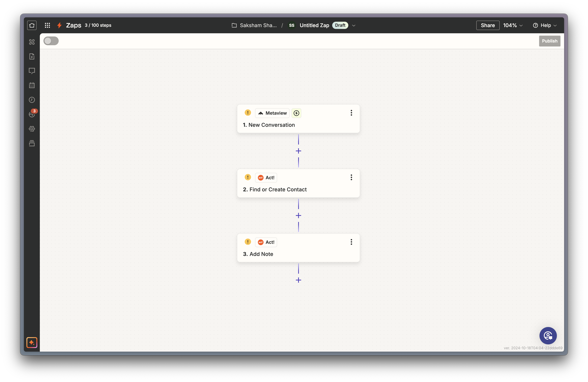Open the versions stack sidebar icon
This screenshot has width=588, height=382.
tap(32, 143)
